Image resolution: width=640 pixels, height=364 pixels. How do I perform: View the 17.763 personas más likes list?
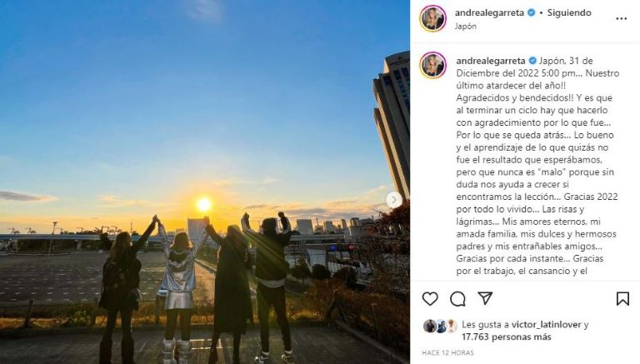[506, 337]
